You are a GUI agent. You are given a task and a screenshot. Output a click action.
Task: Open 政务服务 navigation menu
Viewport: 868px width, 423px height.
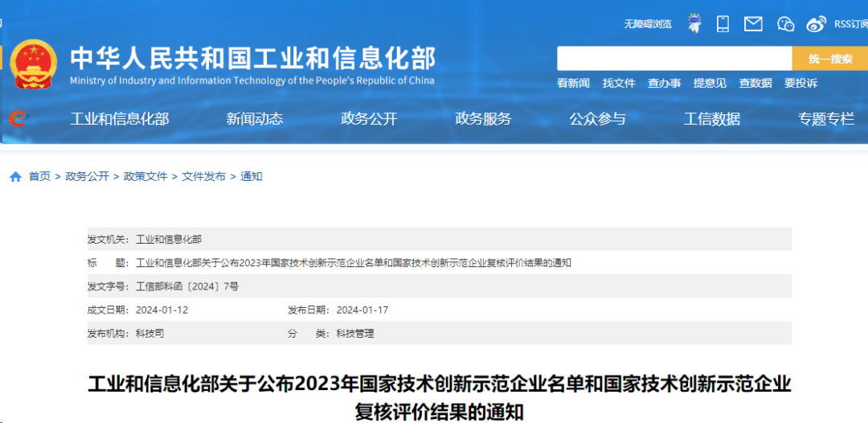coord(483,119)
